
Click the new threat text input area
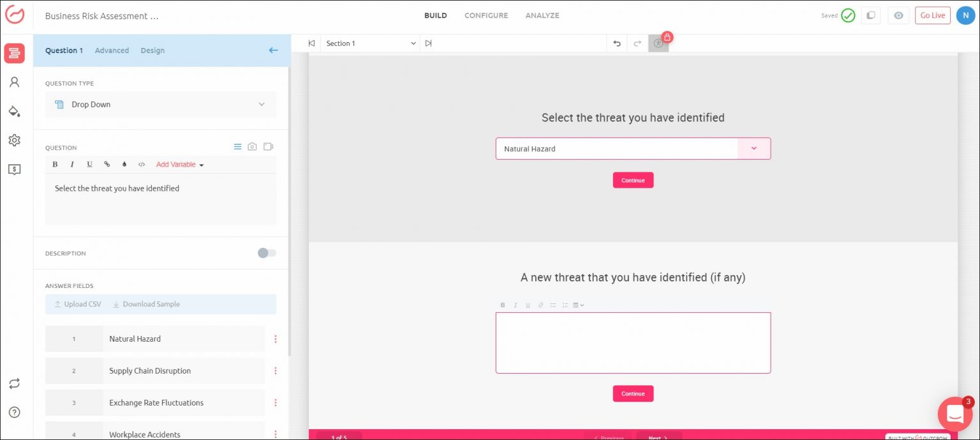coord(632,342)
